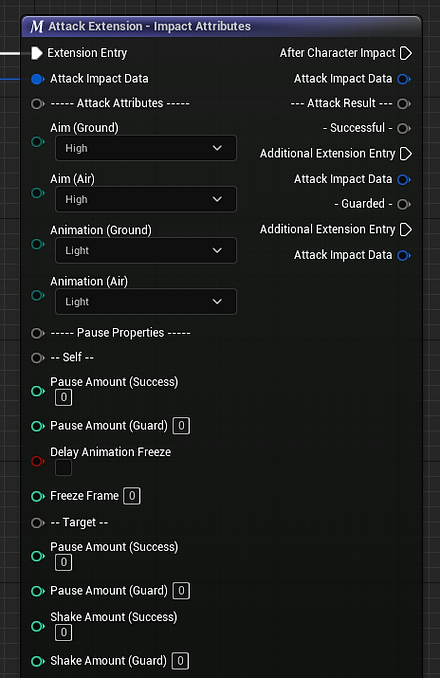Click the Shake Amount (Guard) value field
This screenshot has width=440, height=678.
point(180,661)
